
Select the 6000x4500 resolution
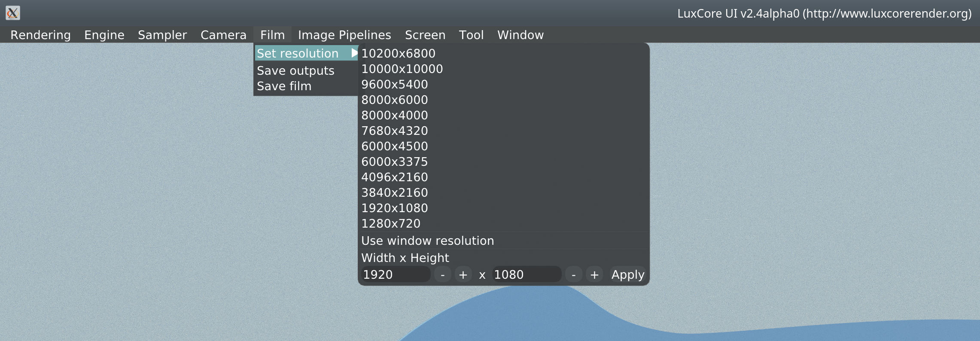(504, 146)
